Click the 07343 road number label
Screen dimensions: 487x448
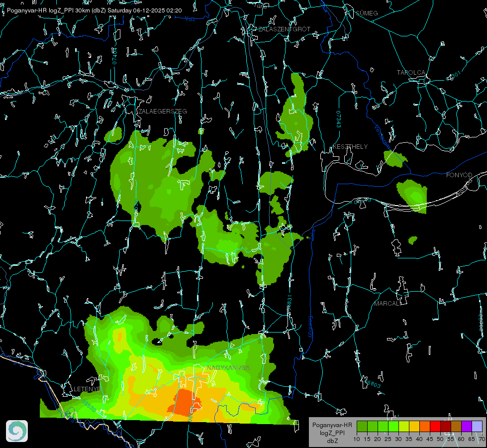[339, 119]
